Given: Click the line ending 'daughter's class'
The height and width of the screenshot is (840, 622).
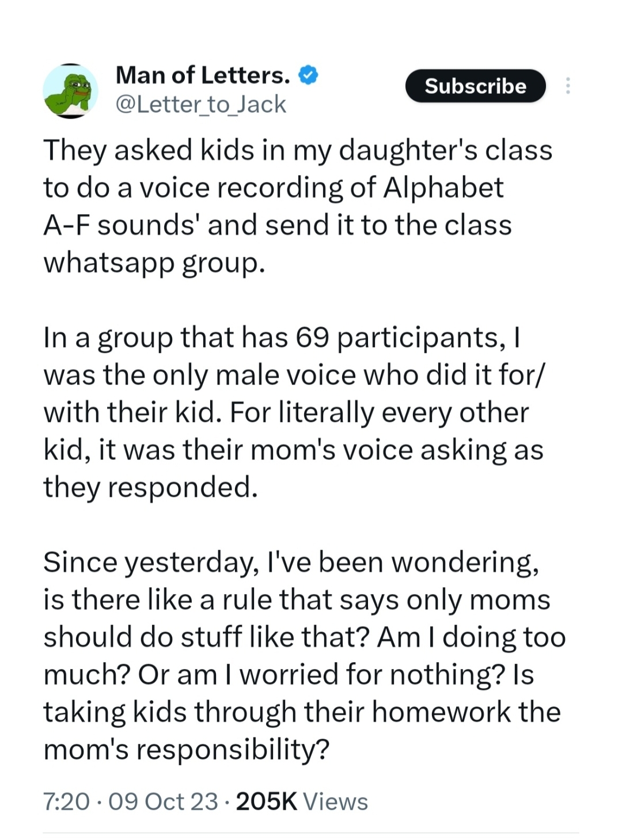Looking at the screenshot, I should point(298,151).
